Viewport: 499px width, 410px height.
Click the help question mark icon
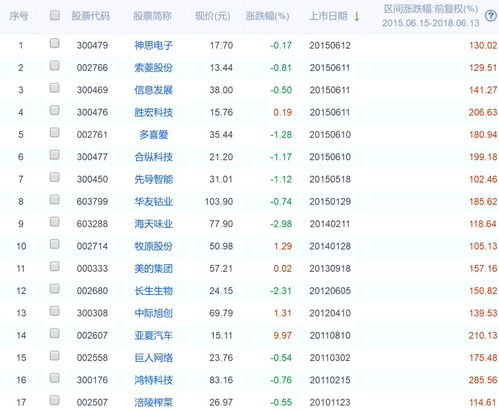(491, 16)
